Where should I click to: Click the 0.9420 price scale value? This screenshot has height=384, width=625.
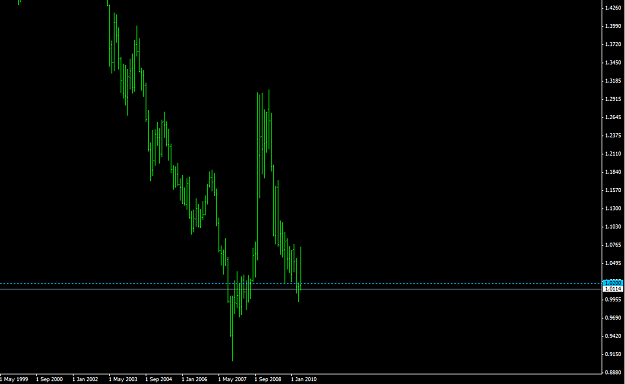(x=613, y=336)
